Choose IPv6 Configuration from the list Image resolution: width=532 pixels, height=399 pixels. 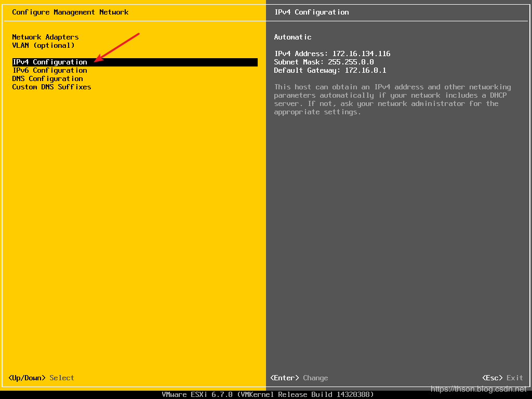click(49, 70)
